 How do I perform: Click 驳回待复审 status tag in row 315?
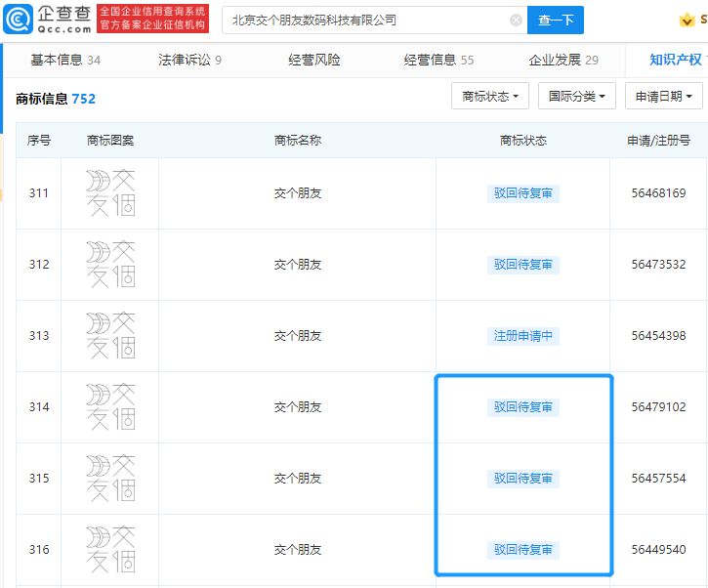[522, 479]
